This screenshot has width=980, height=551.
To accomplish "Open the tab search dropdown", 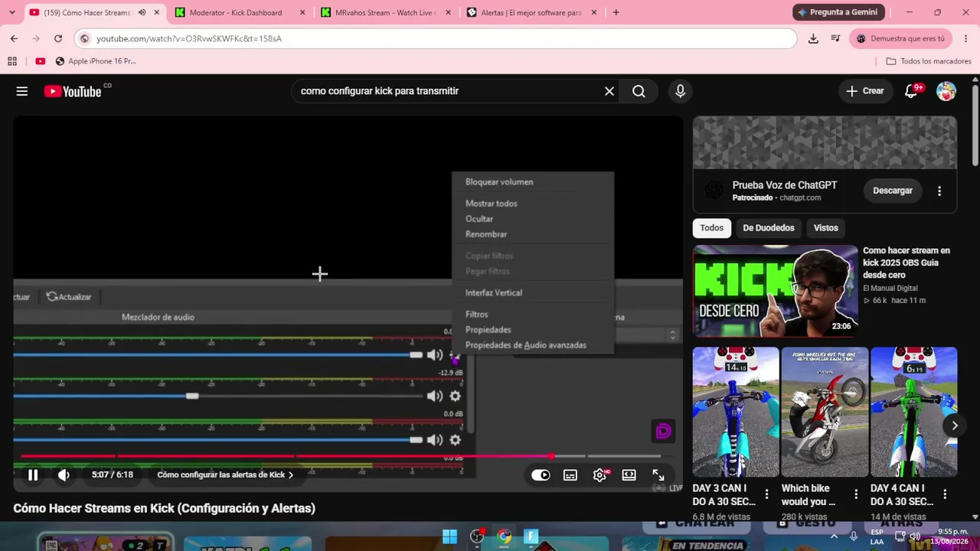I will pos(13,12).
